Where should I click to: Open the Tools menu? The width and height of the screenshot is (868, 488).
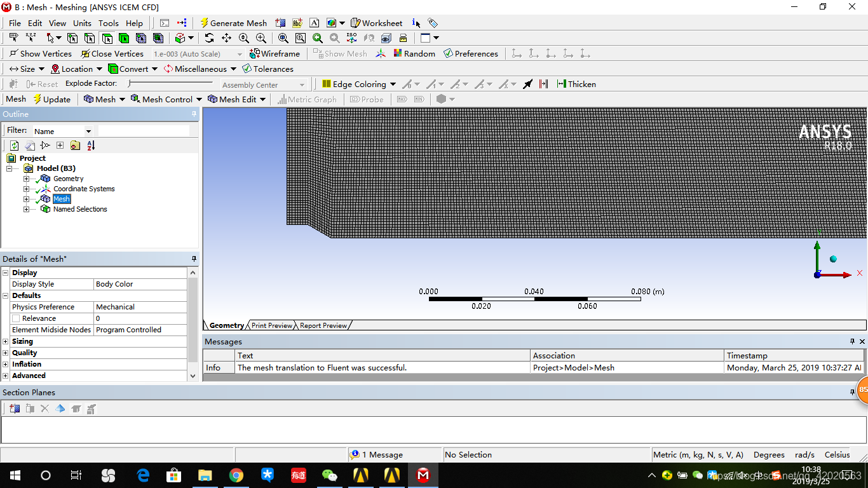(x=108, y=23)
